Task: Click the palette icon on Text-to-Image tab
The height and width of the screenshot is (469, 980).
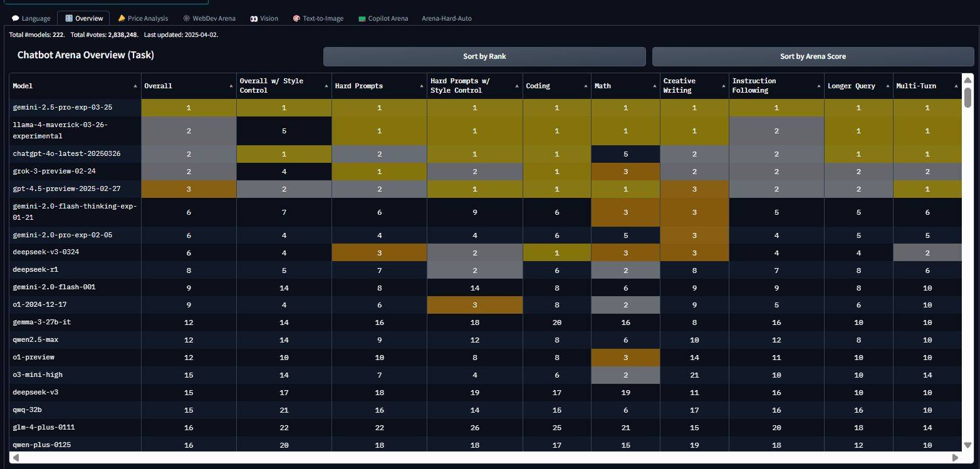Action: click(x=296, y=18)
